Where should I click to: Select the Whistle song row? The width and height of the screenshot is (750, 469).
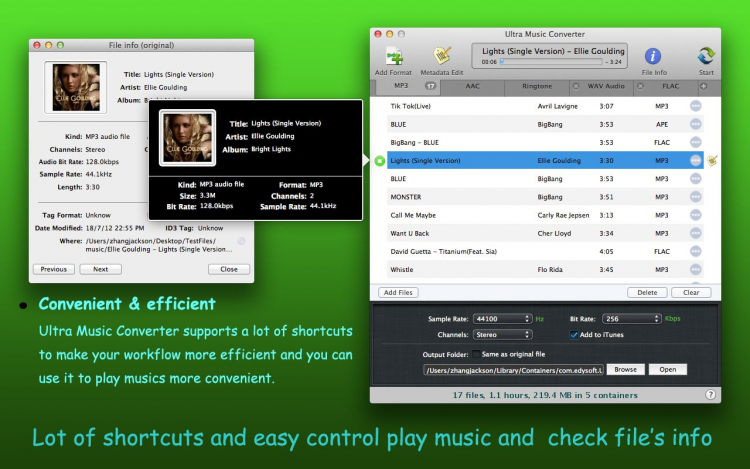545,270
